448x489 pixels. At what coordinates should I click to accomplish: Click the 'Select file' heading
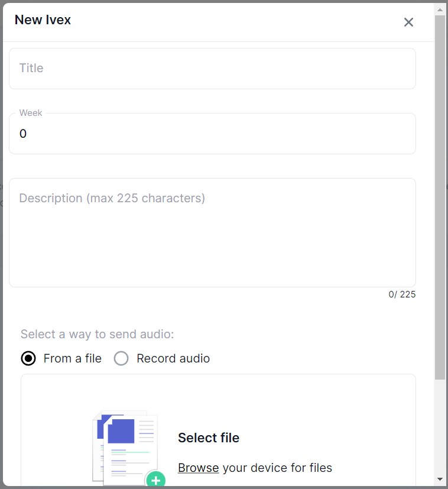209,438
